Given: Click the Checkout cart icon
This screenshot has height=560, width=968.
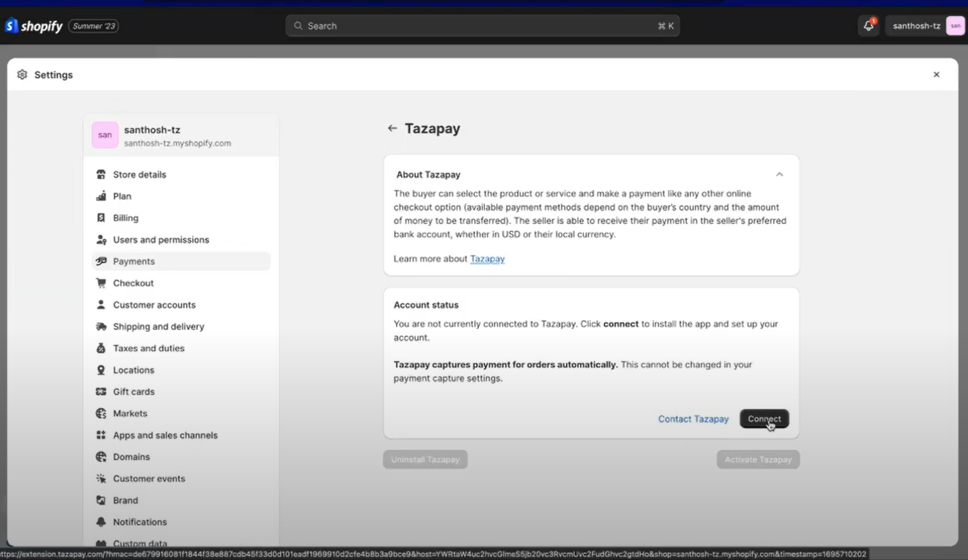Looking at the screenshot, I should click(x=101, y=283).
